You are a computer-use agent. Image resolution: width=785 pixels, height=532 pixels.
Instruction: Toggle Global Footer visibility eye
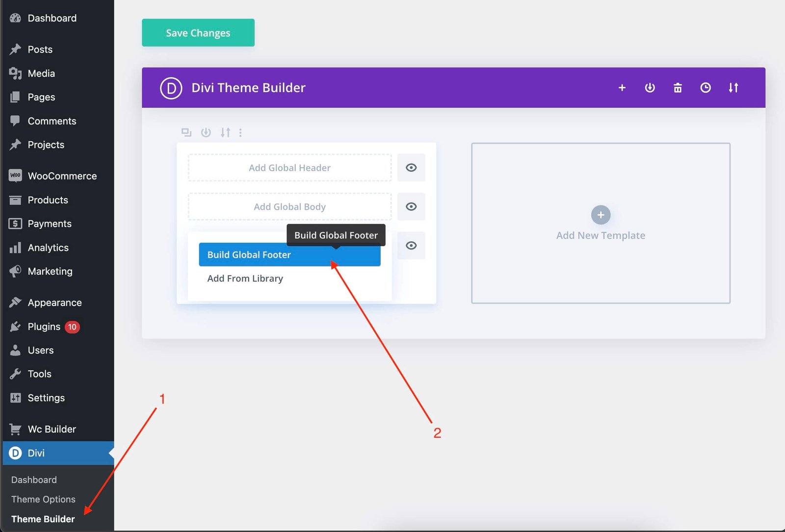click(x=411, y=245)
